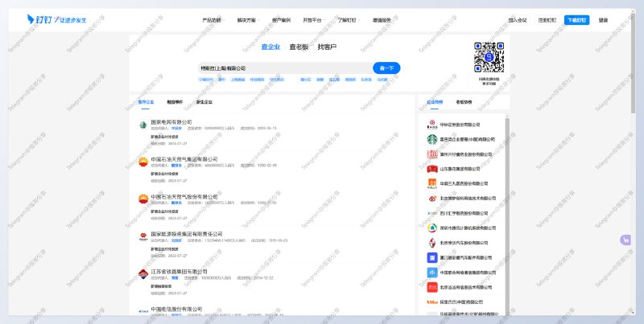
Task: Switch to the 找客户 tab
Action: pos(327,47)
